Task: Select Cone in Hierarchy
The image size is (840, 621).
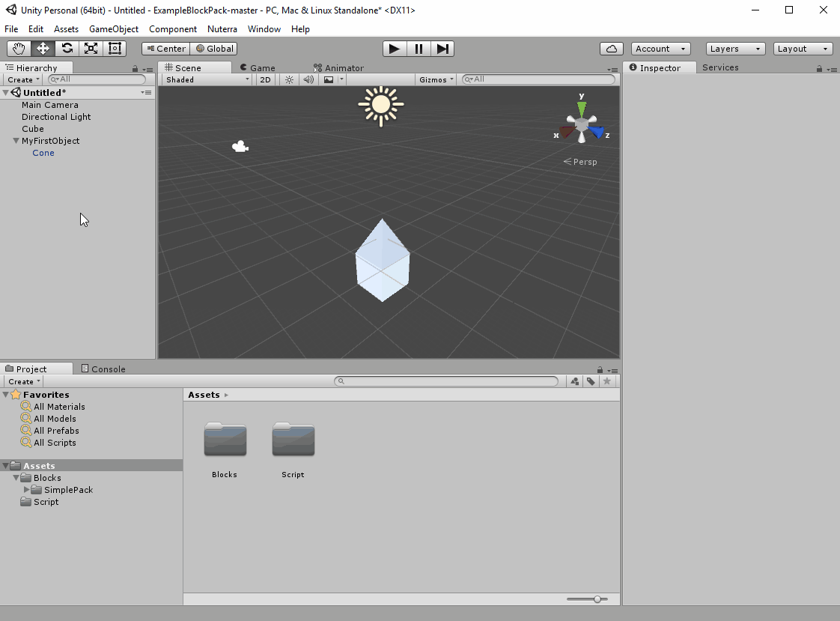Action: point(43,153)
